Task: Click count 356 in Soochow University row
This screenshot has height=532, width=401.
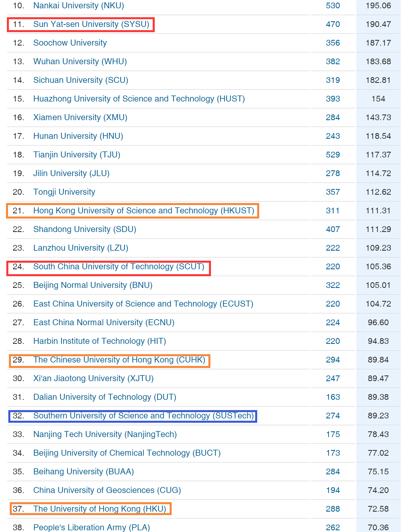Action: point(333,43)
